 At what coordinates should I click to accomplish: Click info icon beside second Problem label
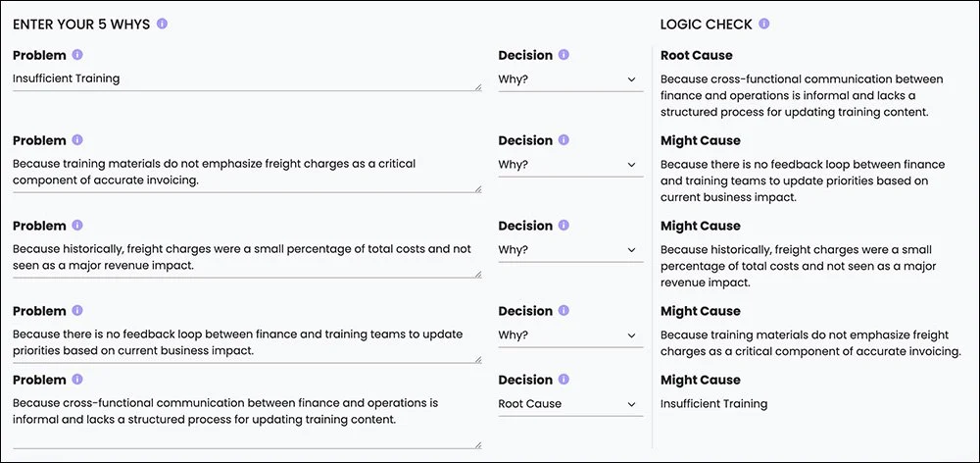[77, 140]
